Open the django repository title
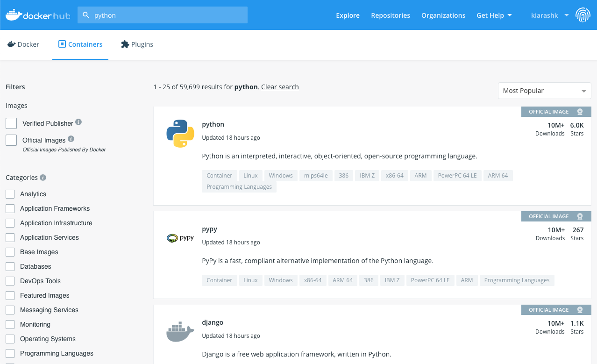The height and width of the screenshot is (364, 597). point(213,322)
